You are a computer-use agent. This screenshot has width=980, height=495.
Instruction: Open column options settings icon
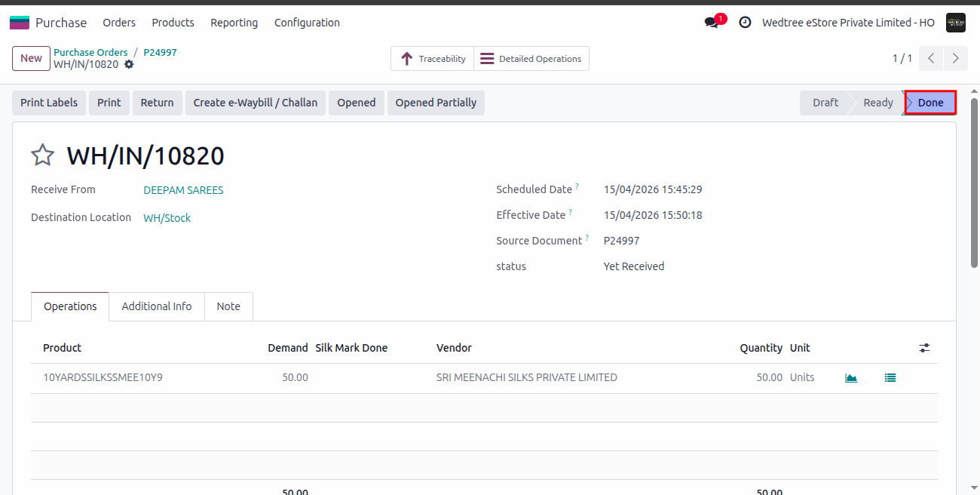pyautogui.click(x=925, y=348)
